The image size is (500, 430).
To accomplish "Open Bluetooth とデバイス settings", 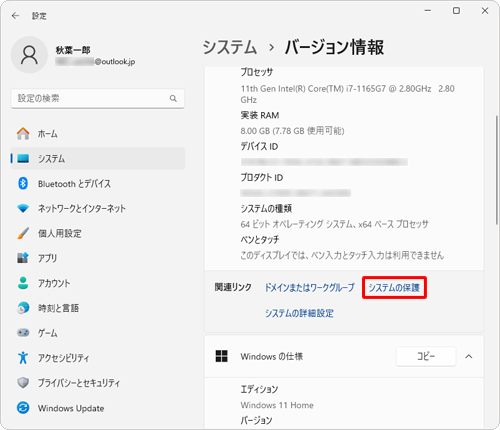I will [98, 183].
